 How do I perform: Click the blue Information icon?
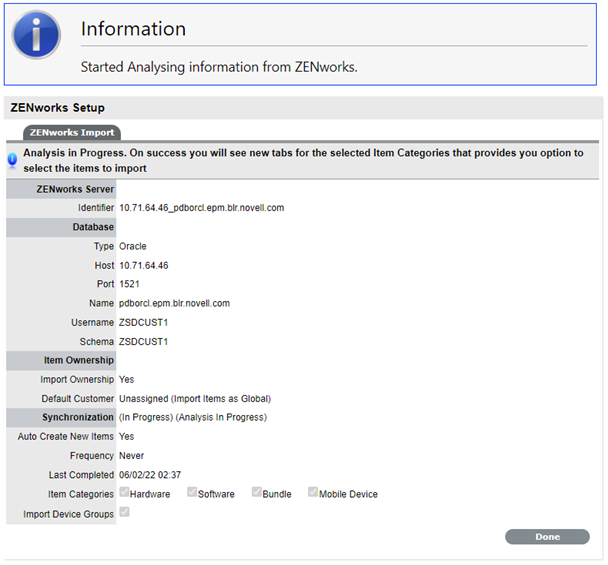[x=36, y=35]
